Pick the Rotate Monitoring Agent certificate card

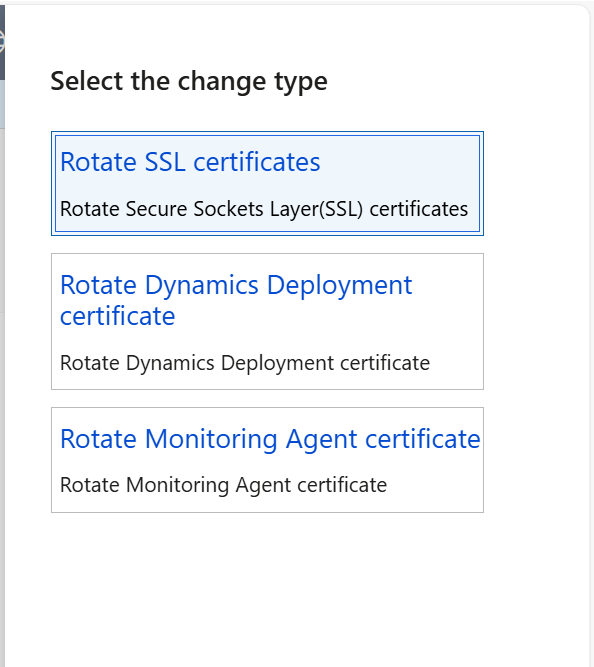(267, 460)
